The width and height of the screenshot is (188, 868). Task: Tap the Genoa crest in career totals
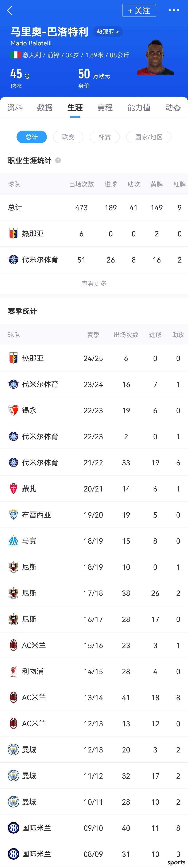coord(13,233)
